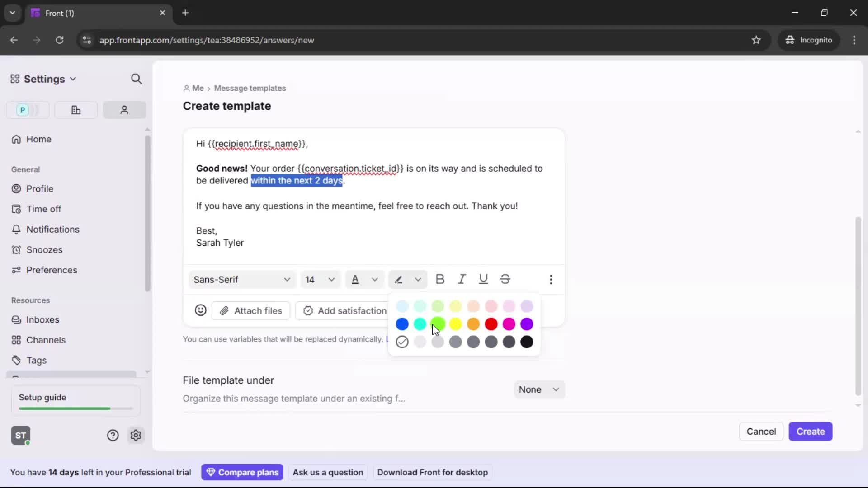This screenshot has height=488, width=868.
Task: Open the font size 14 dropdown
Action: pos(320,279)
